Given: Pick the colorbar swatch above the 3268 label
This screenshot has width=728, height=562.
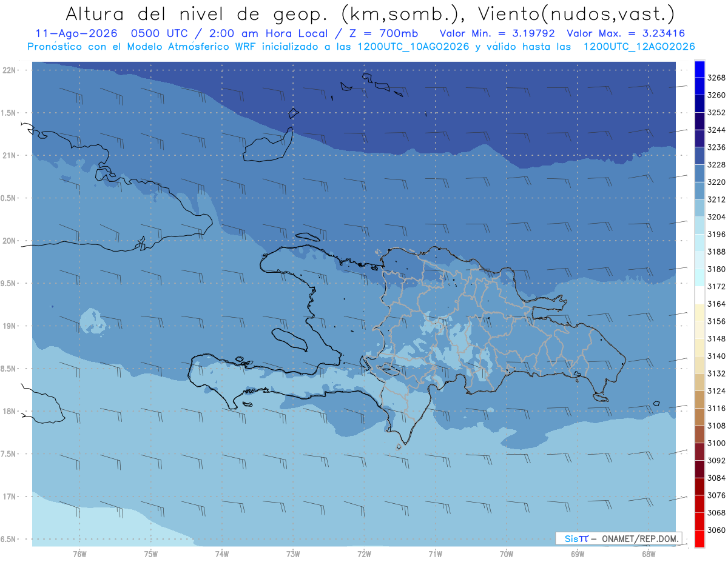Looking at the screenshot, I should click(x=699, y=69).
